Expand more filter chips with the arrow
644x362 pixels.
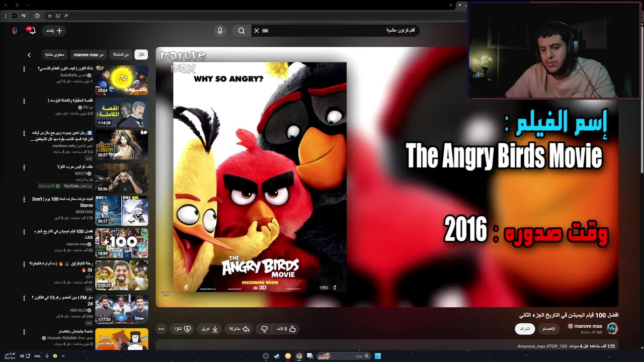[29, 55]
